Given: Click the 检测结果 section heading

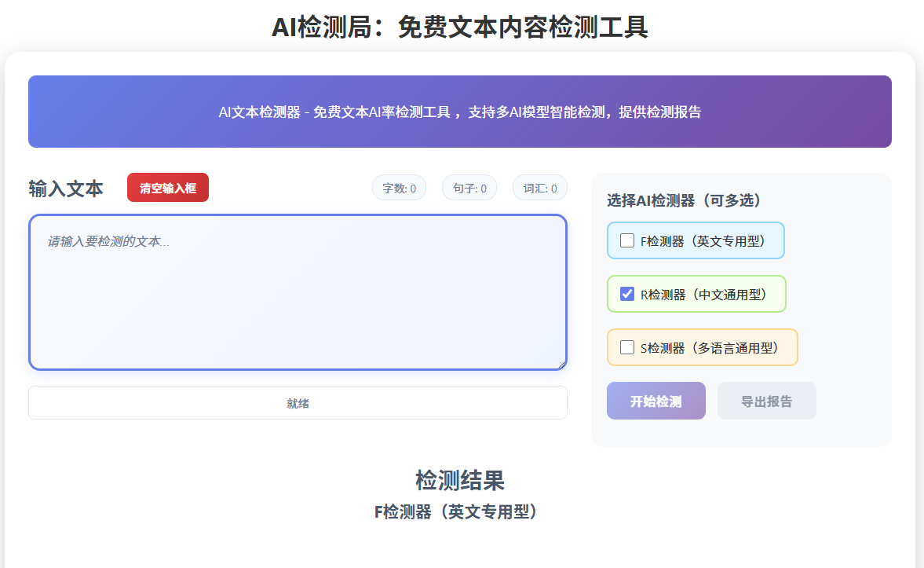Looking at the screenshot, I should click(459, 479).
